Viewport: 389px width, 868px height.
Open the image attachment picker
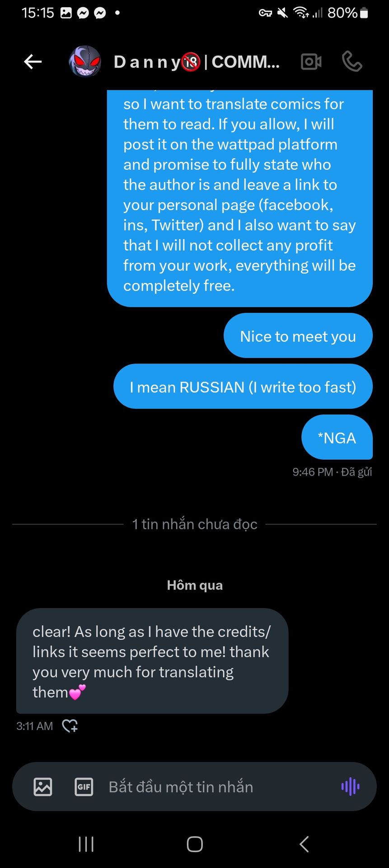point(43,787)
